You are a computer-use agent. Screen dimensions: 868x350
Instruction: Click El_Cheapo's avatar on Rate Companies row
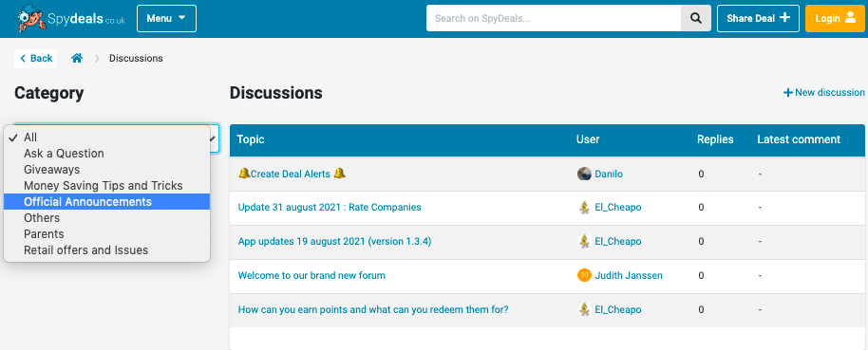pyautogui.click(x=584, y=208)
